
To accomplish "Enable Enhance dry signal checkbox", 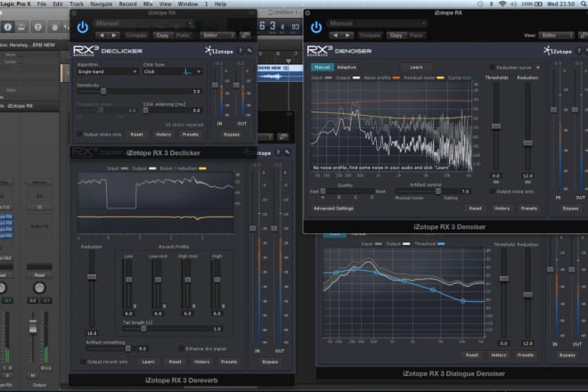I will tap(182, 348).
